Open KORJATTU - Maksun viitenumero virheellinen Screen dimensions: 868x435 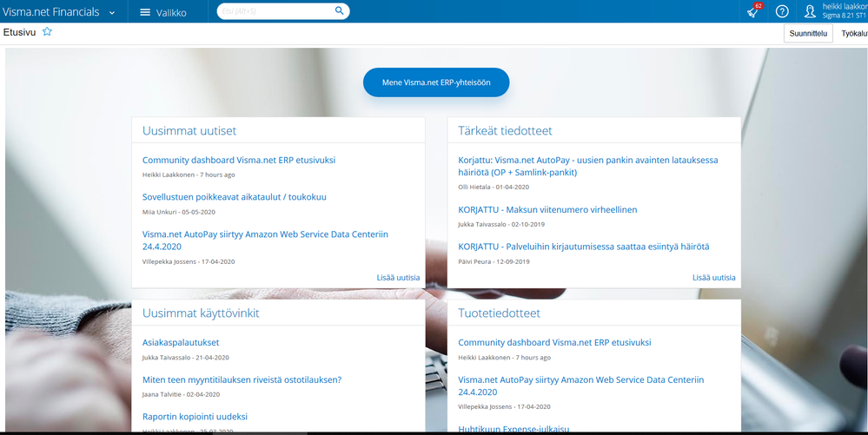tap(547, 210)
